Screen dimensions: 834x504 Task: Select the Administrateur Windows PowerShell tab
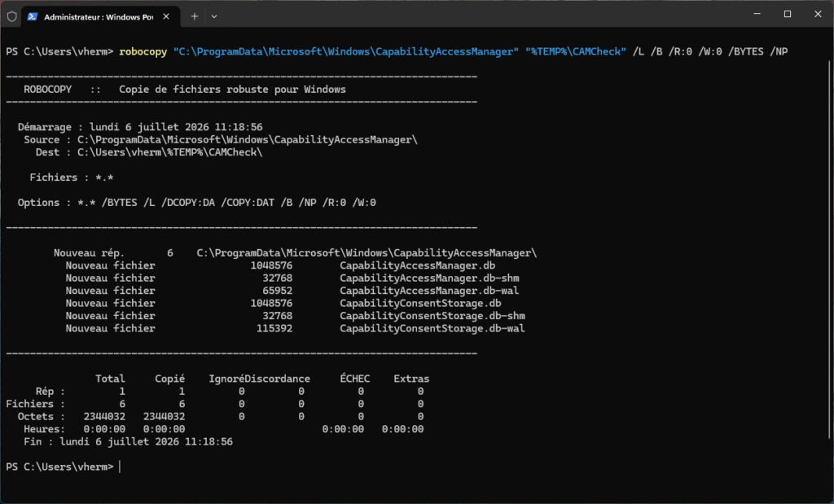pyautogui.click(x=100, y=16)
